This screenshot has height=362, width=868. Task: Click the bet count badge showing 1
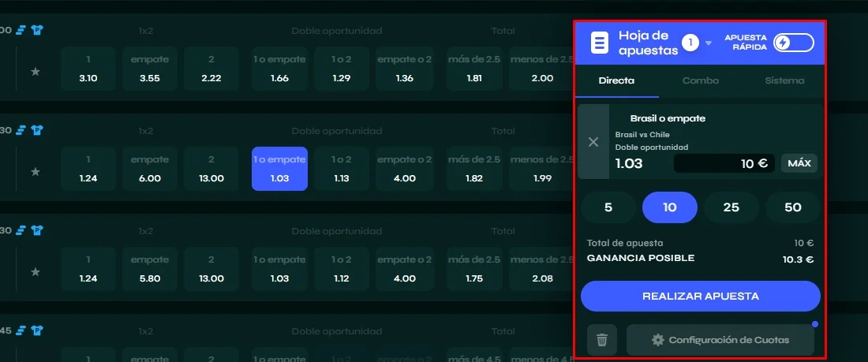690,43
